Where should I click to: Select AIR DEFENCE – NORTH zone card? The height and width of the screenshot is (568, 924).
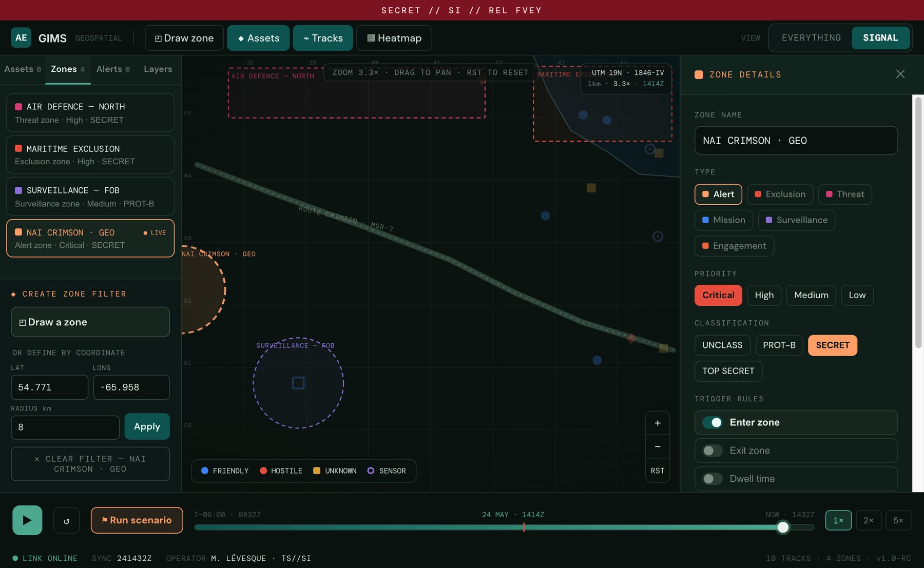90,113
